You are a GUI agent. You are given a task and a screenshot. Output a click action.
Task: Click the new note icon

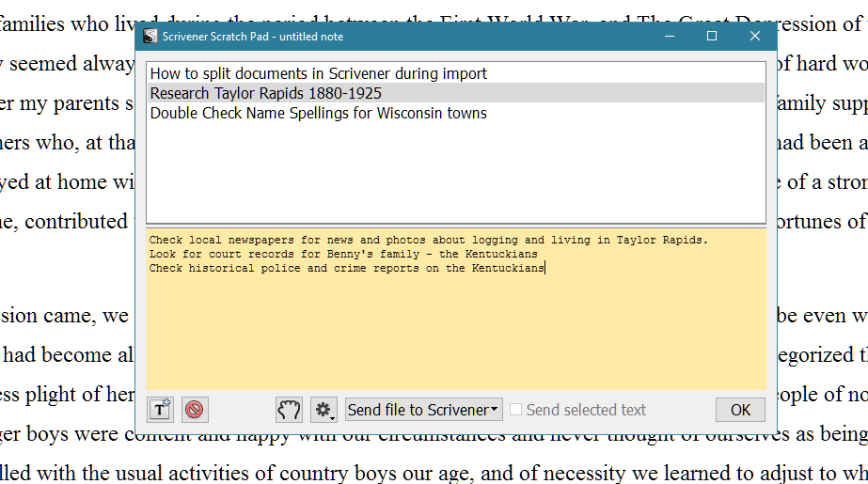pyautogui.click(x=160, y=410)
